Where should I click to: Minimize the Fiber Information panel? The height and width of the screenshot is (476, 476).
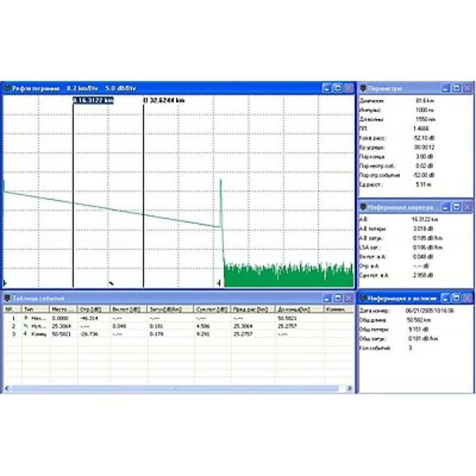point(445,298)
